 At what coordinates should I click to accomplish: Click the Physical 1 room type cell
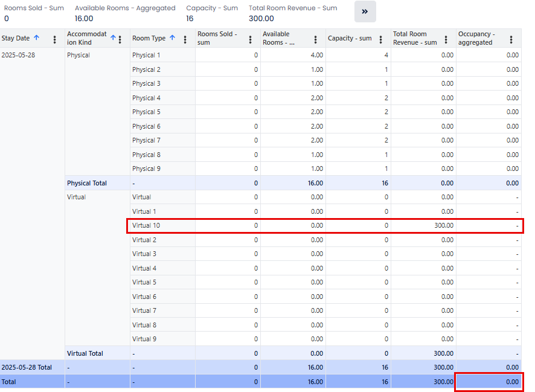tap(146, 56)
